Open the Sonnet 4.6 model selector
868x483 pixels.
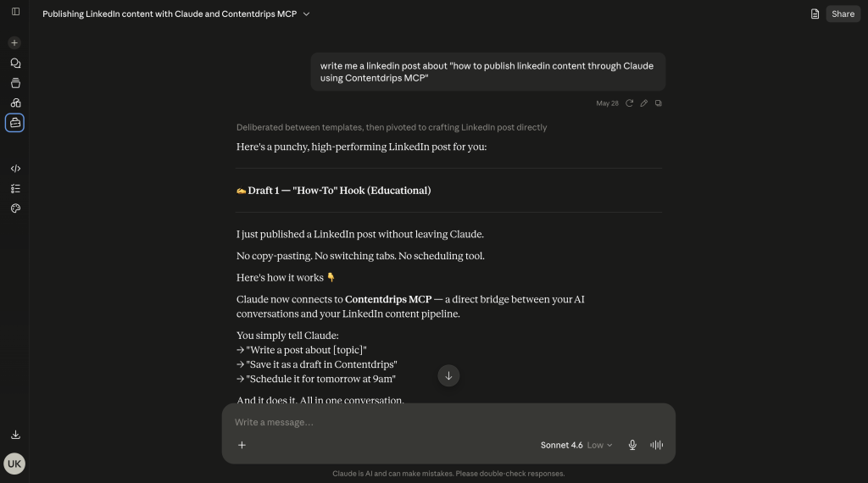click(576, 445)
